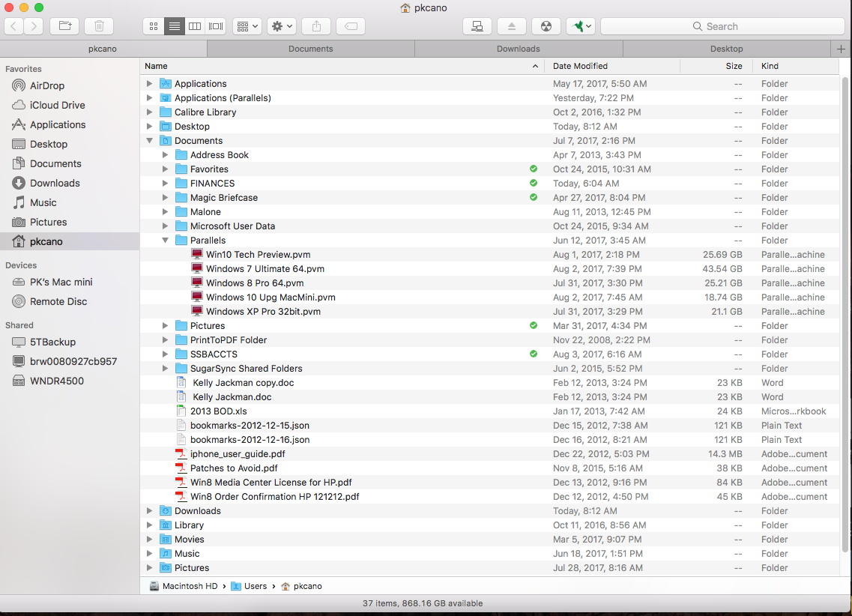Click the Eject toolbar icon
The height and width of the screenshot is (616, 852).
click(x=512, y=26)
